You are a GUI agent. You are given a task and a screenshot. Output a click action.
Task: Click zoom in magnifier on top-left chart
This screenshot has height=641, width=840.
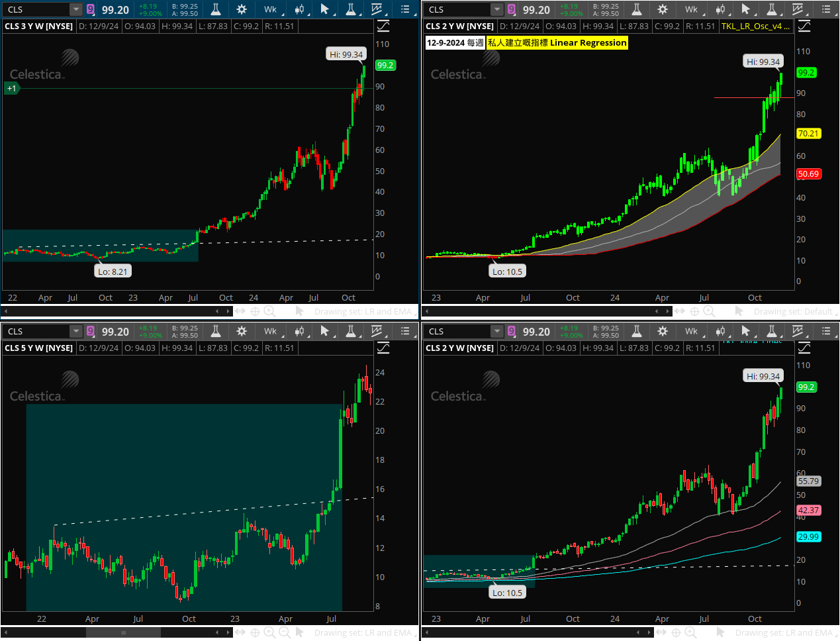click(269, 311)
